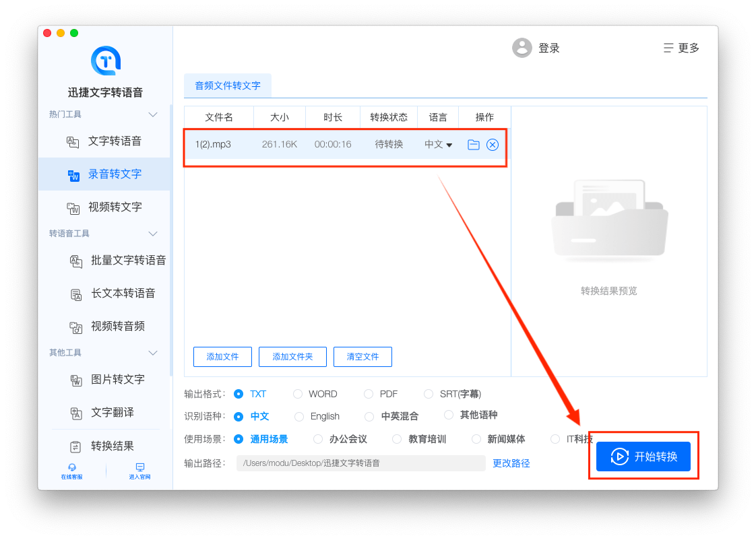
Task: Click the 文字翻译 sidebar icon
Action: [75, 413]
